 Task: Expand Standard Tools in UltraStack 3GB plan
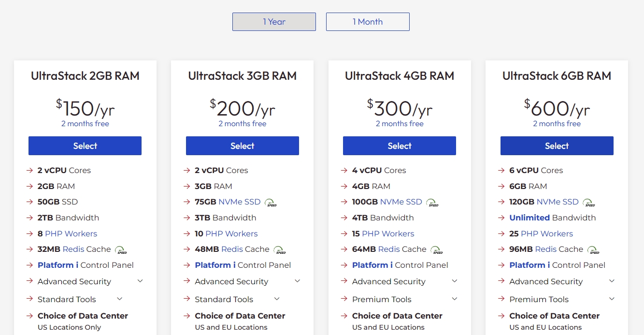[277, 299]
